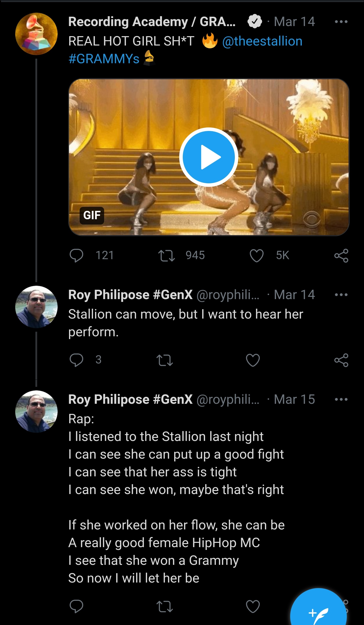Share the Recording Academy tweet
The width and height of the screenshot is (364, 625).
coord(341,256)
